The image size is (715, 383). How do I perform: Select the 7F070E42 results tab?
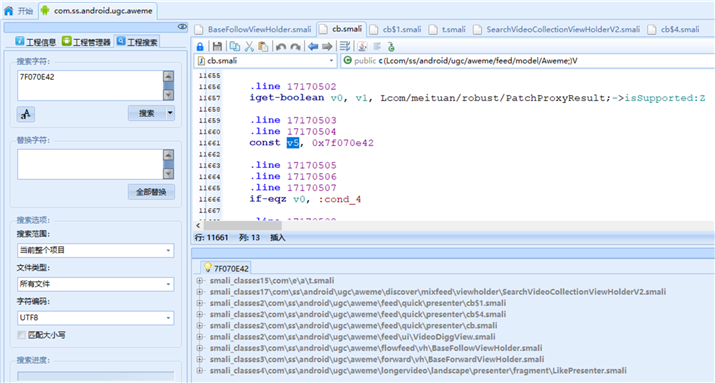[x=226, y=268]
